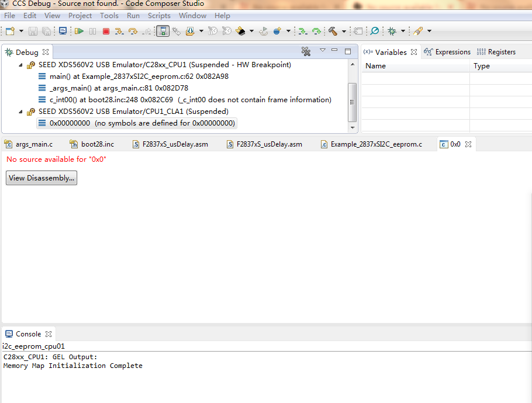Click the Name column header in Variables
Screen dimensions: 532x403
416,66
